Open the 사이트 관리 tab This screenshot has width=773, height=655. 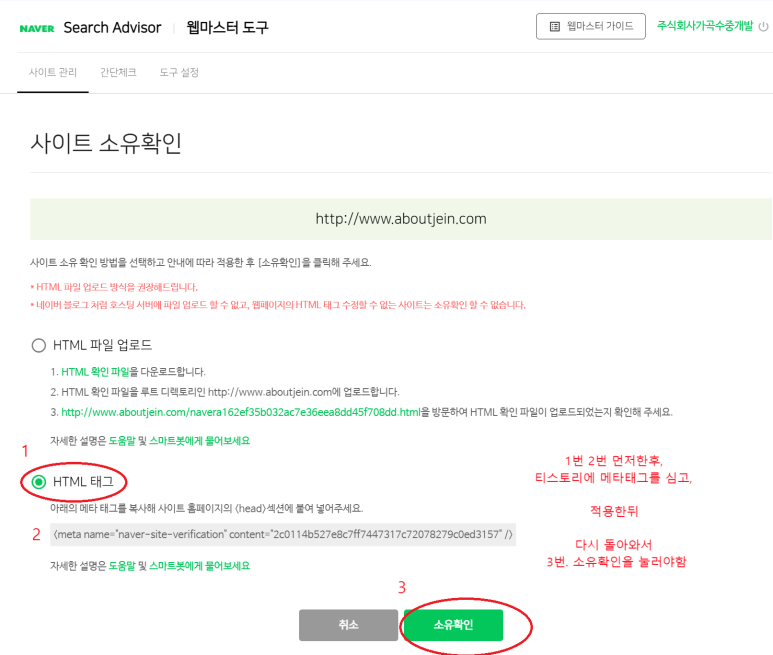click(53, 72)
